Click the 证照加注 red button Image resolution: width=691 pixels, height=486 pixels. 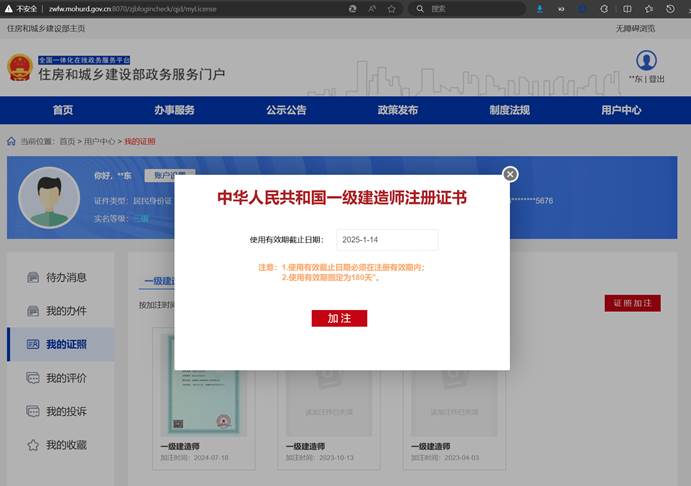coord(632,303)
